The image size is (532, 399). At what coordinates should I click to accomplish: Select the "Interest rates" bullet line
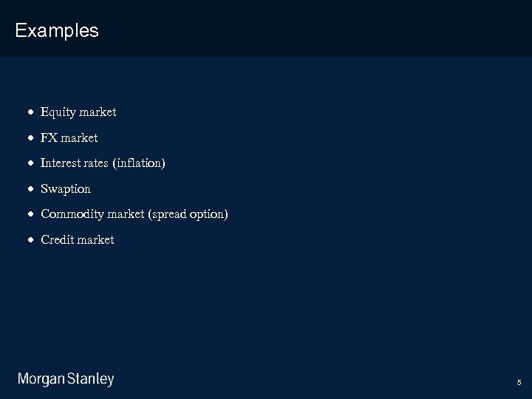coord(103,163)
